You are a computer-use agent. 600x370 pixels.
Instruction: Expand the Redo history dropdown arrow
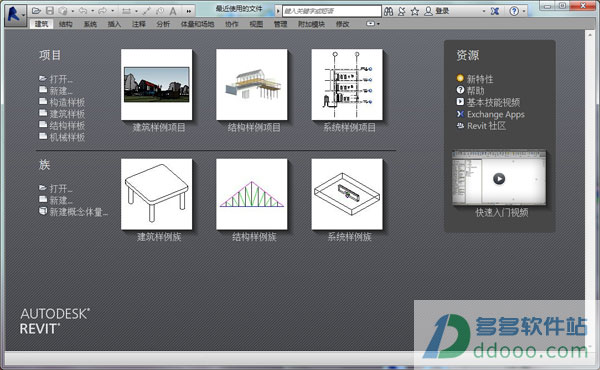click(112, 11)
